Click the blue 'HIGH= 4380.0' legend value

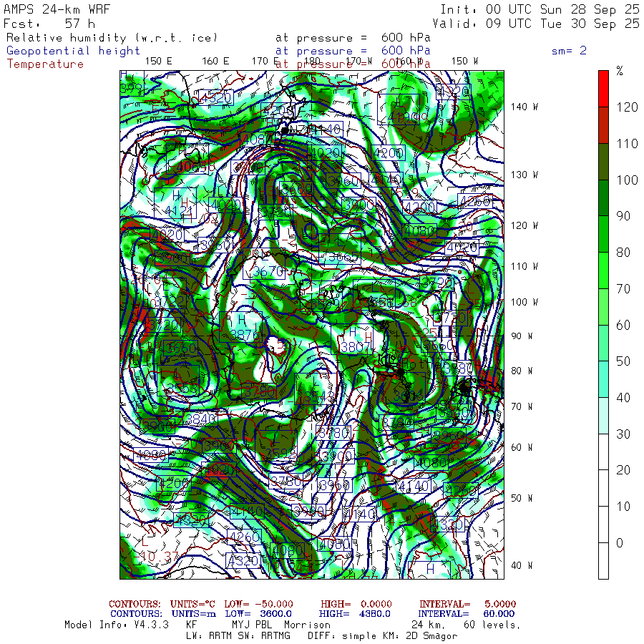coord(355,614)
